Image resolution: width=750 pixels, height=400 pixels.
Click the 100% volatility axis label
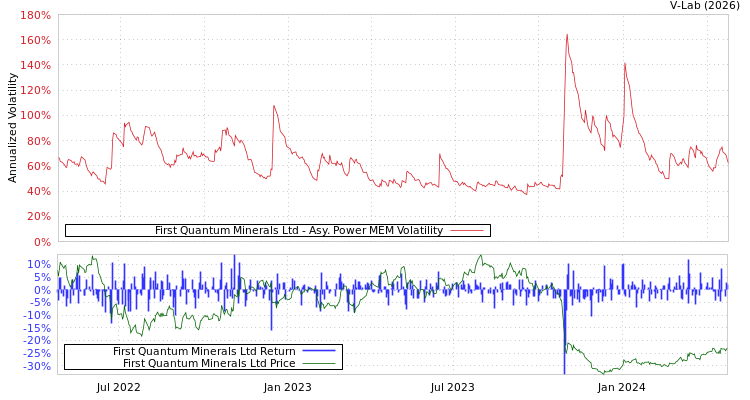coord(35,116)
